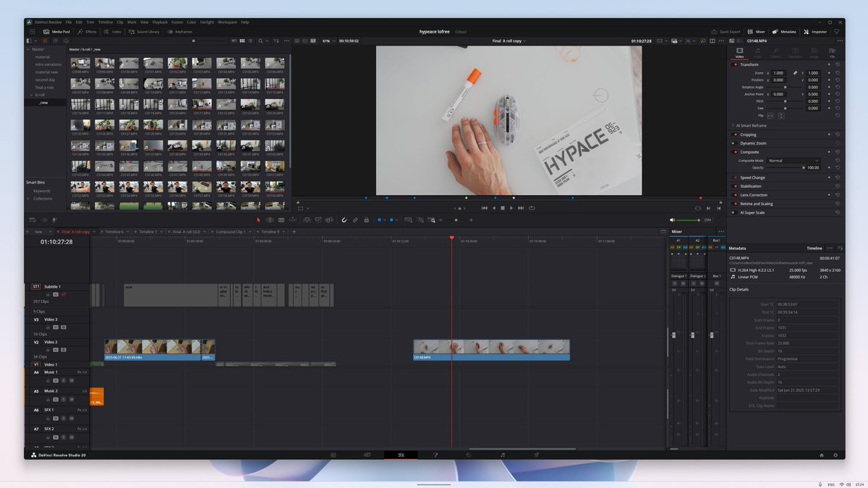Image resolution: width=868 pixels, height=488 pixels.
Task: Open the Cut page icon
Action: (367, 455)
